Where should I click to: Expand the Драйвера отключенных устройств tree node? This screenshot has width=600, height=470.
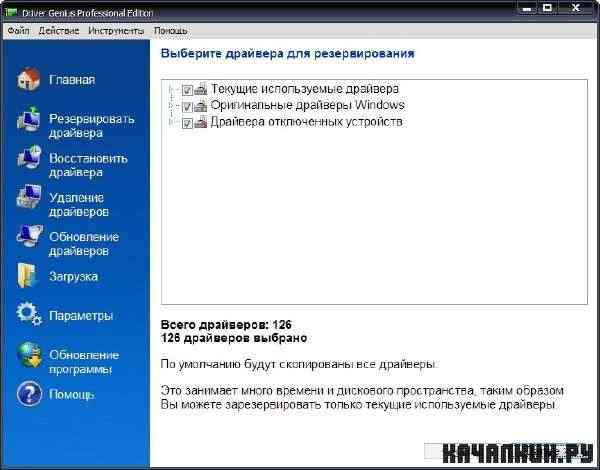point(171,123)
